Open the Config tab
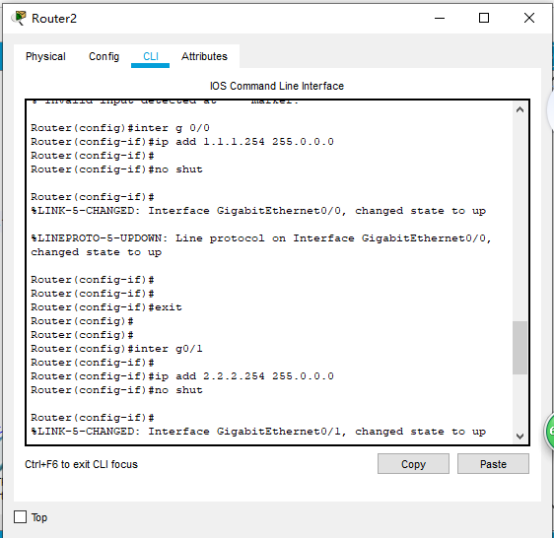554x538 pixels. [104, 57]
